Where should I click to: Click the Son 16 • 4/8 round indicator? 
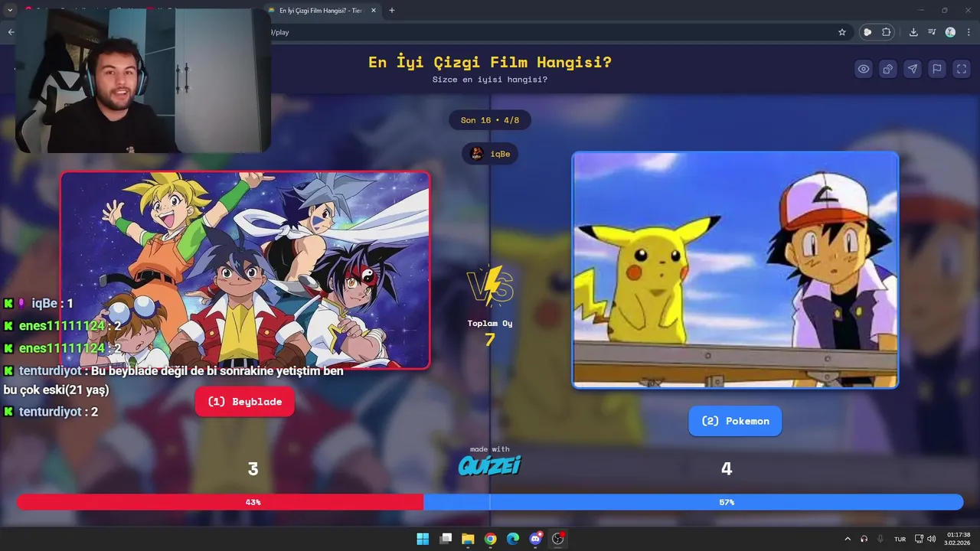coord(490,120)
